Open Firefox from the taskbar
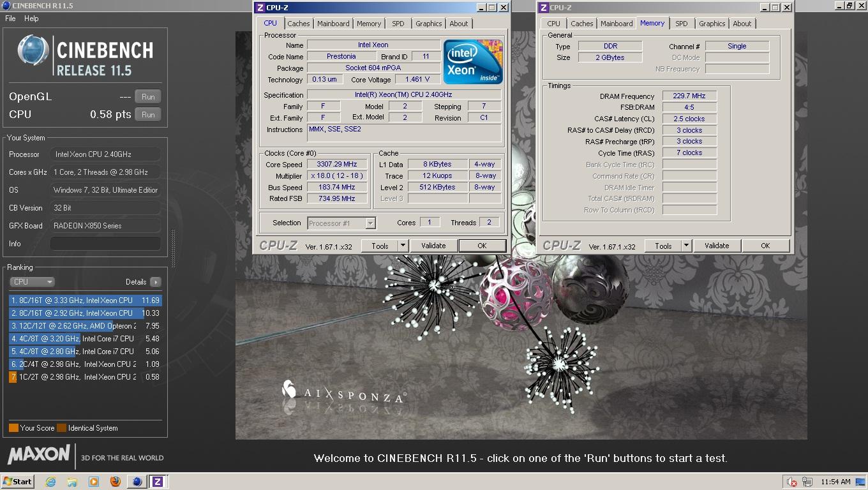The height and width of the screenshot is (490, 868). (x=116, y=482)
